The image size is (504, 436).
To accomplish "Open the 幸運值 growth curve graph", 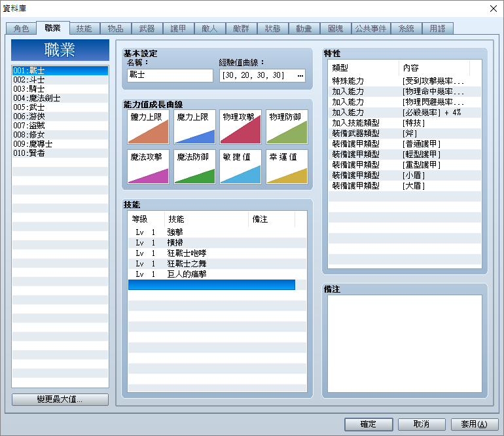I will [x=287, y=166].
